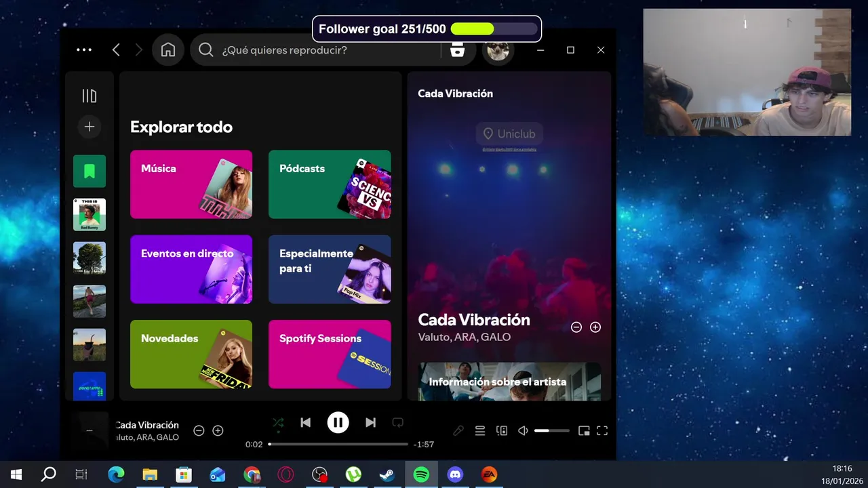Open the mini player
Viewport: 868px width, 488px height.
click(584, 430)
